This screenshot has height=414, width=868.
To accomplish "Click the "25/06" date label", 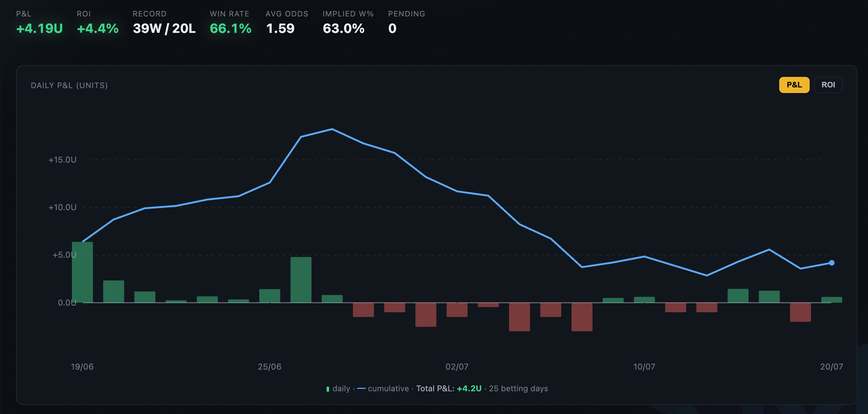I will pyautogui.click(x=270, y=367).
